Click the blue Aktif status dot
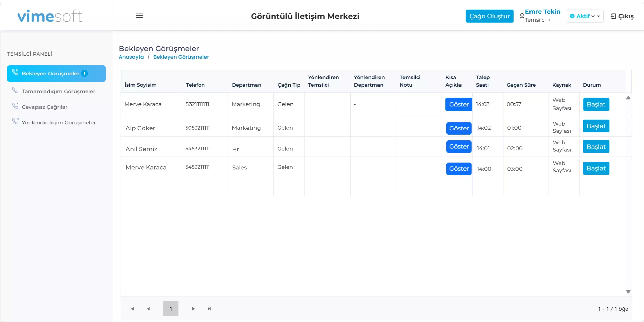The height and width of the screenshot is (322, 644). tap(572, 16)
